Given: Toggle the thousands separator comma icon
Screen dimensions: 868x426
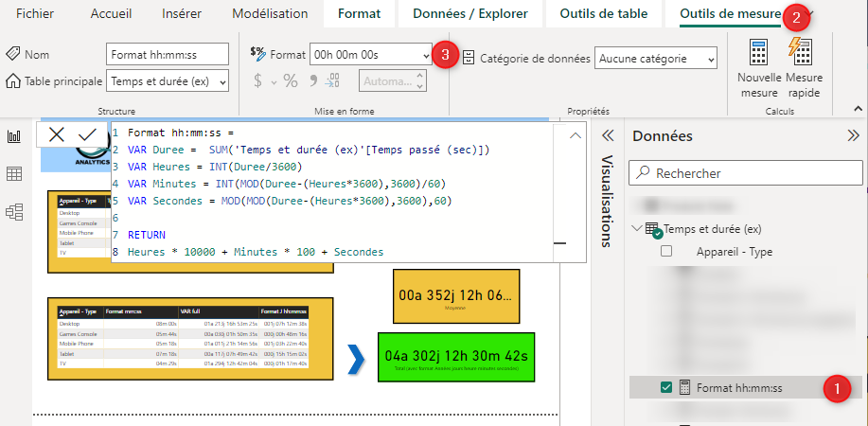Looking at the screenshot, I should [312, 81].
